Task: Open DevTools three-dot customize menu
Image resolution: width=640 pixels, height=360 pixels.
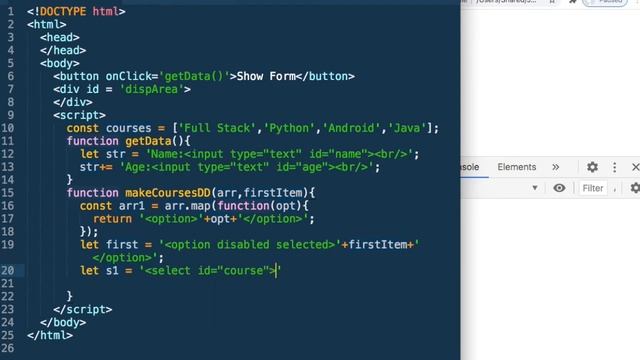Action: point(614,167)
